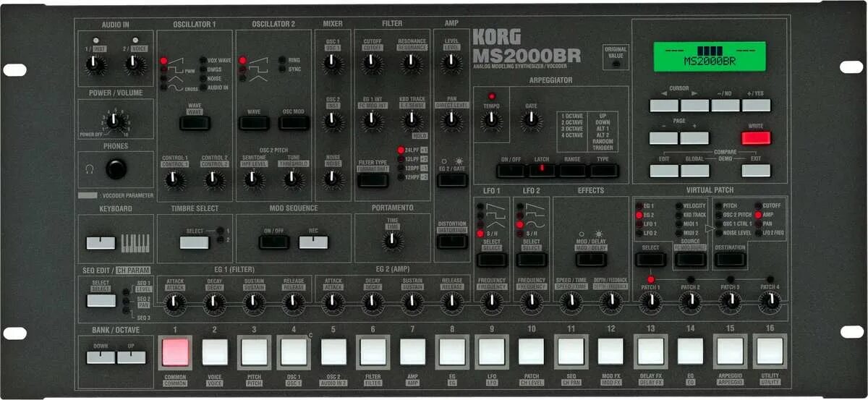This screenshot has height=400, width=868.
Task: Click Oscillator 2 WAVE select button
Action: click(x=254, y=123)
